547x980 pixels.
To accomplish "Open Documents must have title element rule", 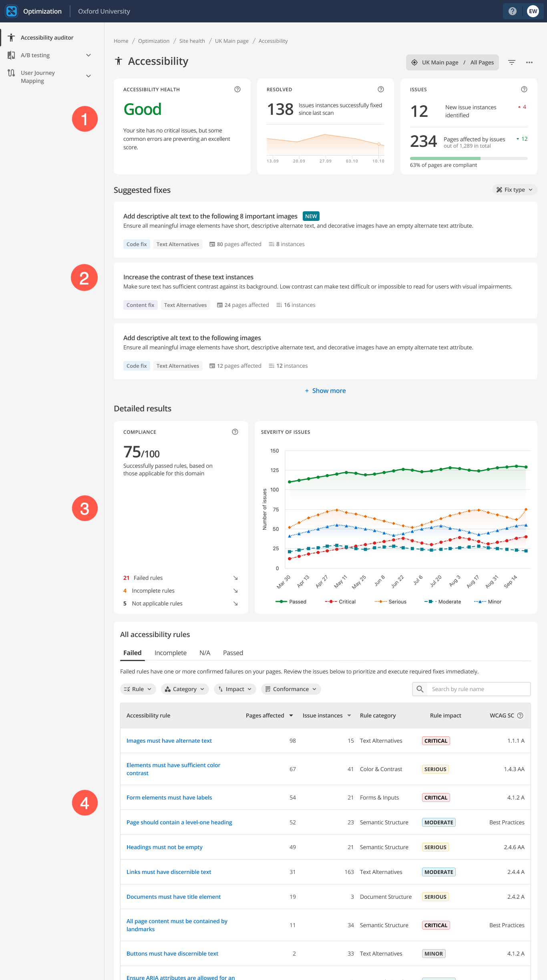I will point(174,897).
